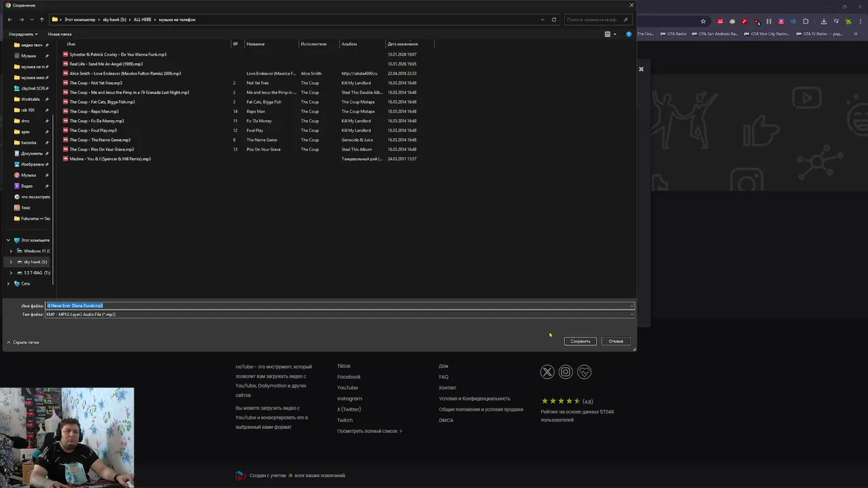
Task: Open Chrome downloads icon
Action: click(x=824, y=21)
